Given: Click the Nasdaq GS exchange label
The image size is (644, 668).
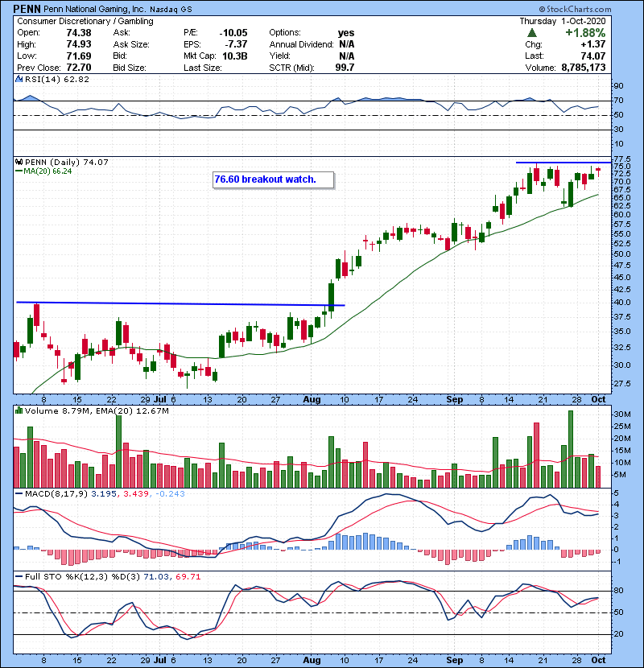Looking at the screenshot, I should [171, 10].
